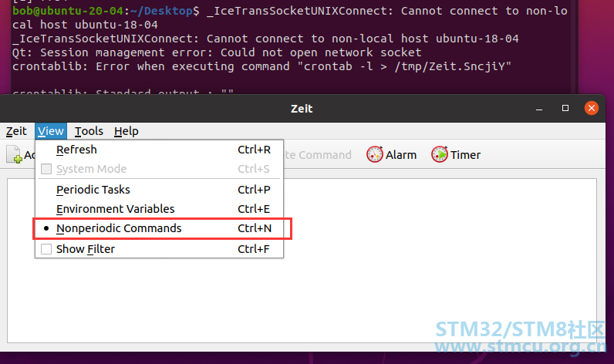
Task: Click the Timer button label
Action: point(465,155)
